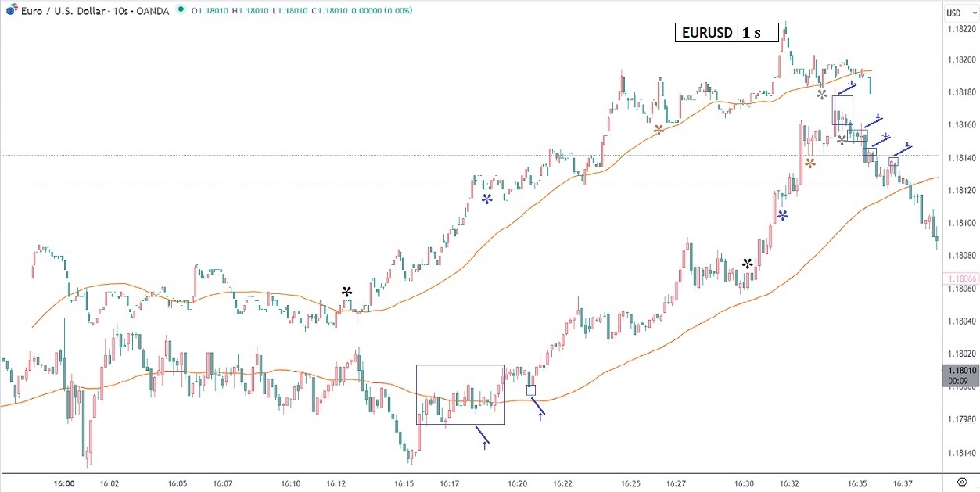This screenshot has height=492, width=980.
Task: Open chart settings gear in the bottom-right corner
Action: click(x=961, y=483)
